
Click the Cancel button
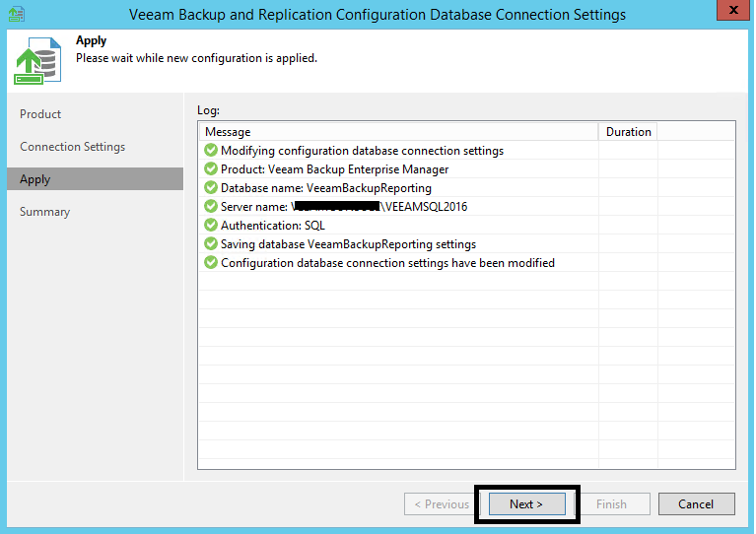[696, 504]
